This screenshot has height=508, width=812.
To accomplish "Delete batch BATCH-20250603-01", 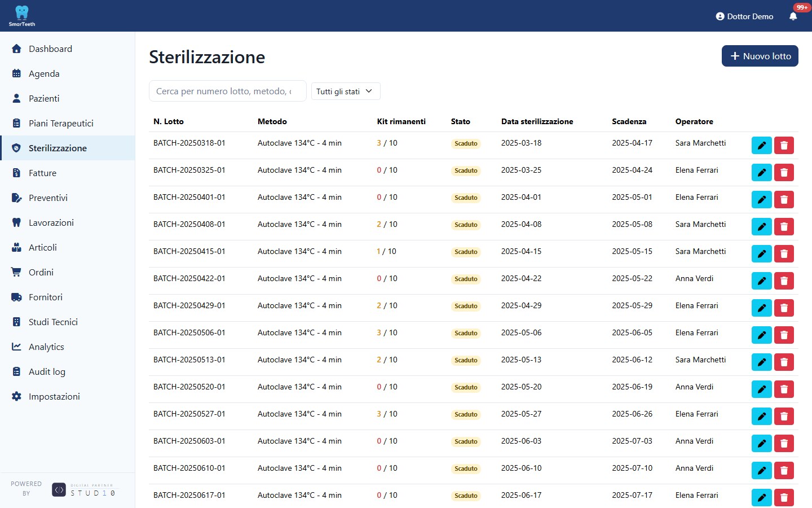I will [784, 443].
